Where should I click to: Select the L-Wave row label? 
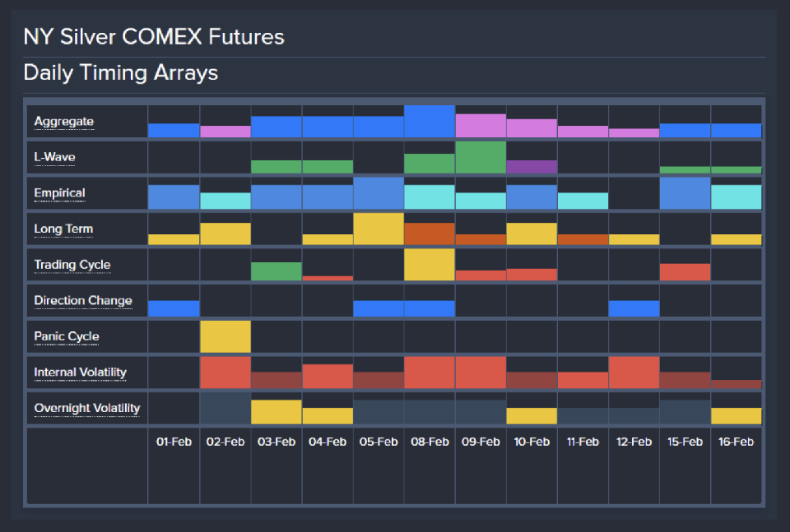tap(54, 157)
